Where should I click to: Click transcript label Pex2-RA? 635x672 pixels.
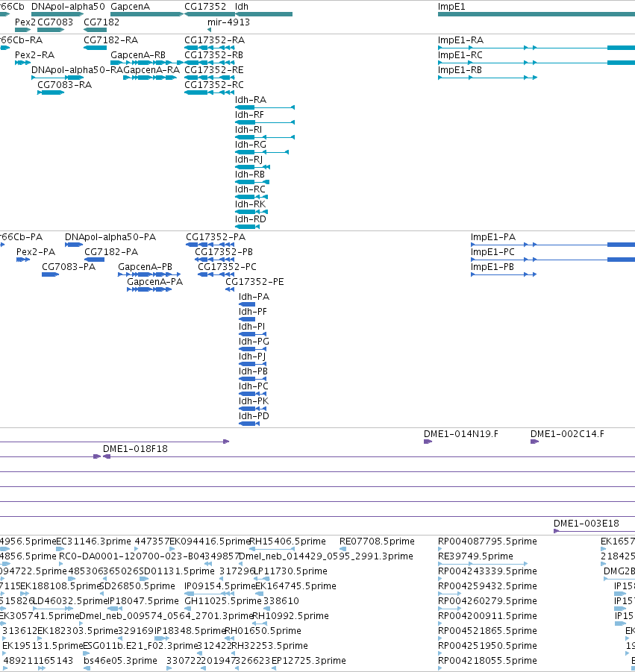pos(35,55)
